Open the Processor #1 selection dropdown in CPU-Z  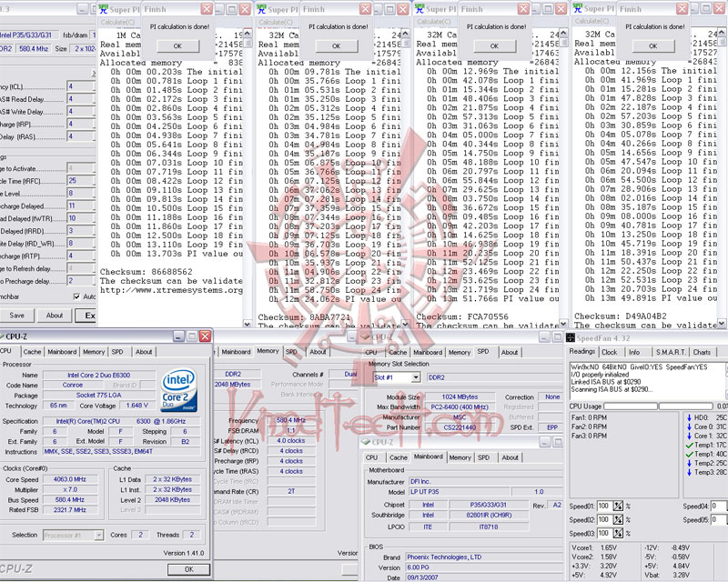(x=99, y=535)
